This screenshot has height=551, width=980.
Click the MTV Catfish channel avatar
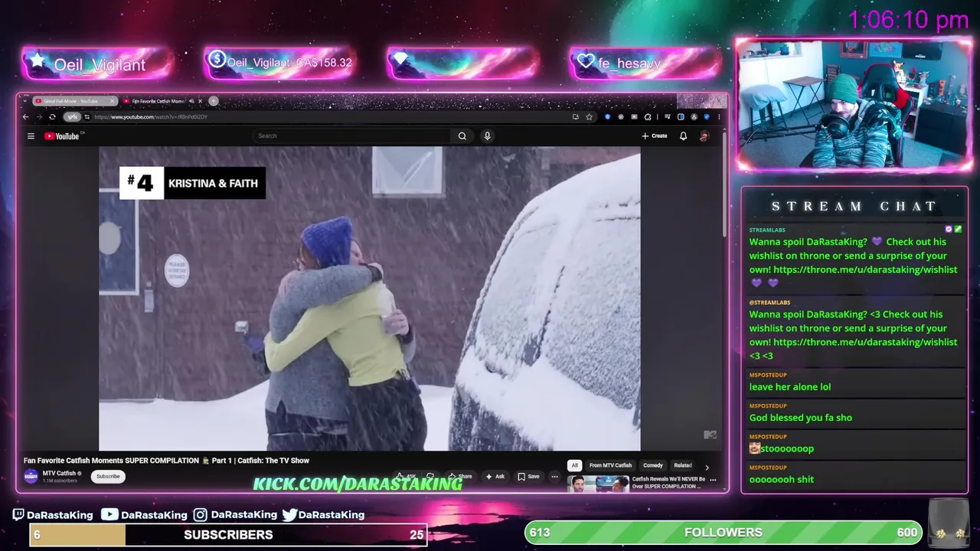click(31, 476)
